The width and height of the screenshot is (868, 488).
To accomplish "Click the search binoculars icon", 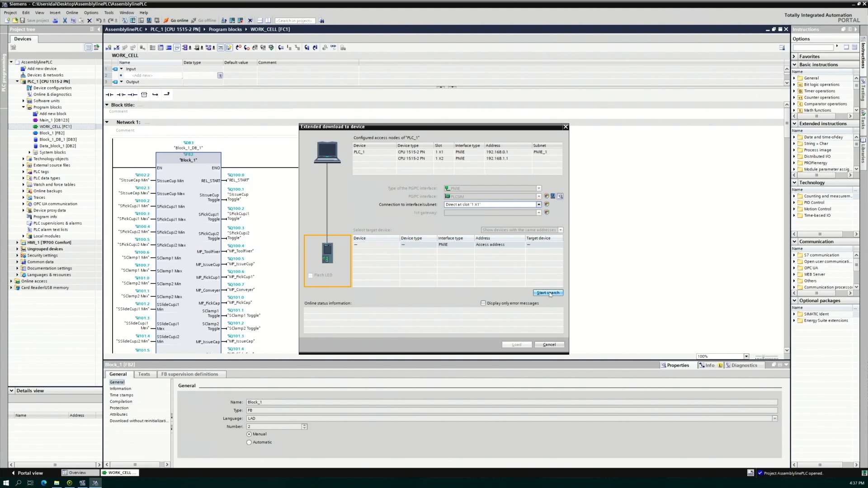I will 321,21.
